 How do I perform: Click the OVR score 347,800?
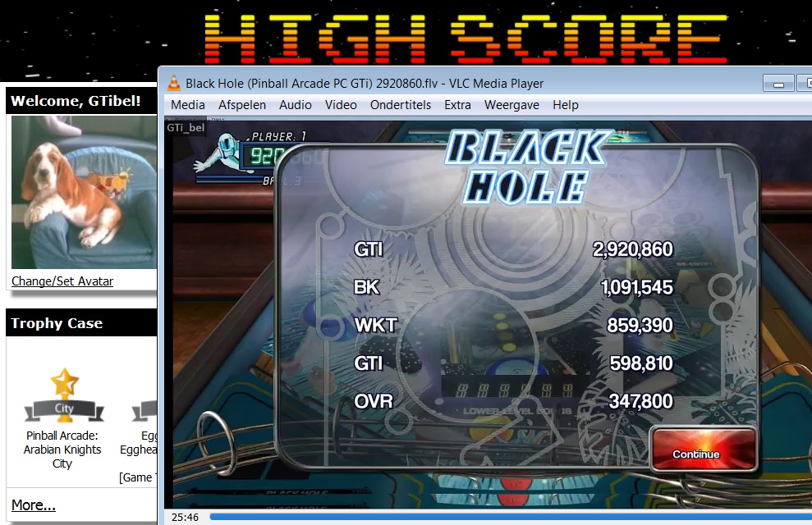pyautogui.click(x=640, y=401)
